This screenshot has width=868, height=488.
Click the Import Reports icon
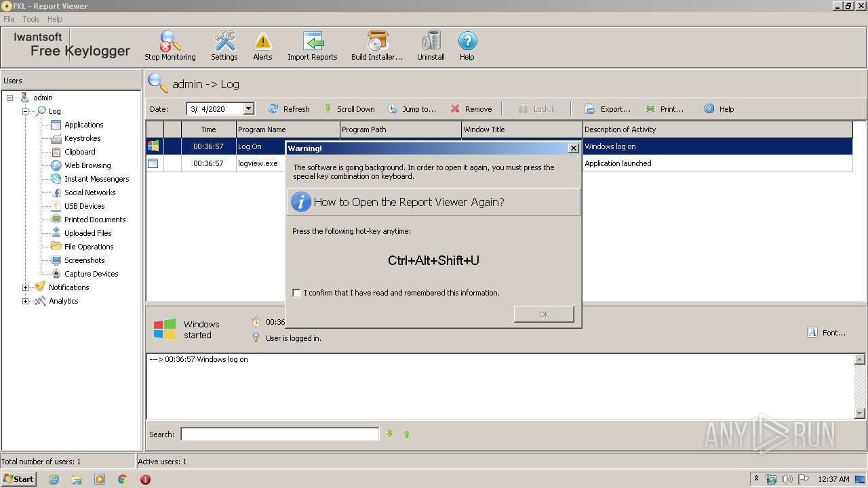312,46
